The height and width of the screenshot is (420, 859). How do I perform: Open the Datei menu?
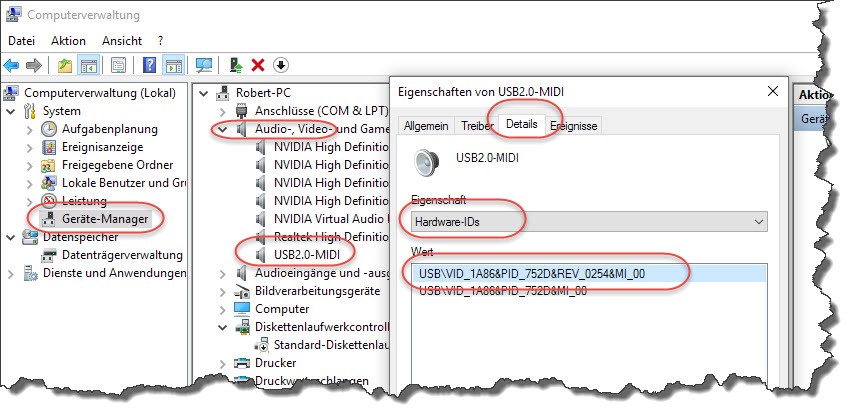[x=22, y=41]
